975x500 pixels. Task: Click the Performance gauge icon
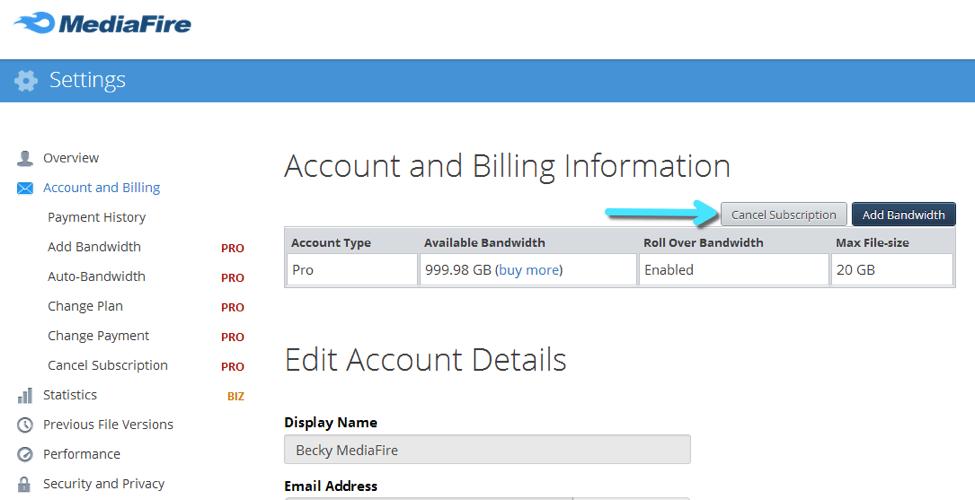point(25,454)
